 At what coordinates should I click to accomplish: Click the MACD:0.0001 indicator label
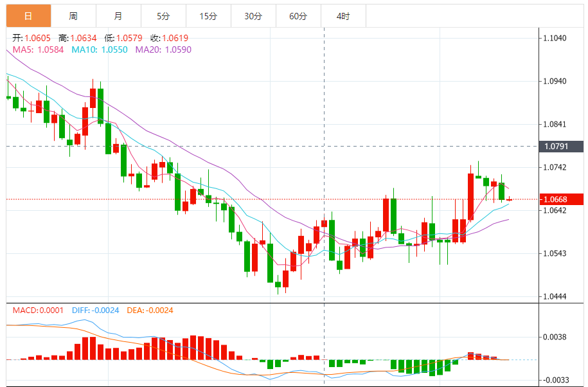pos(39,310)
